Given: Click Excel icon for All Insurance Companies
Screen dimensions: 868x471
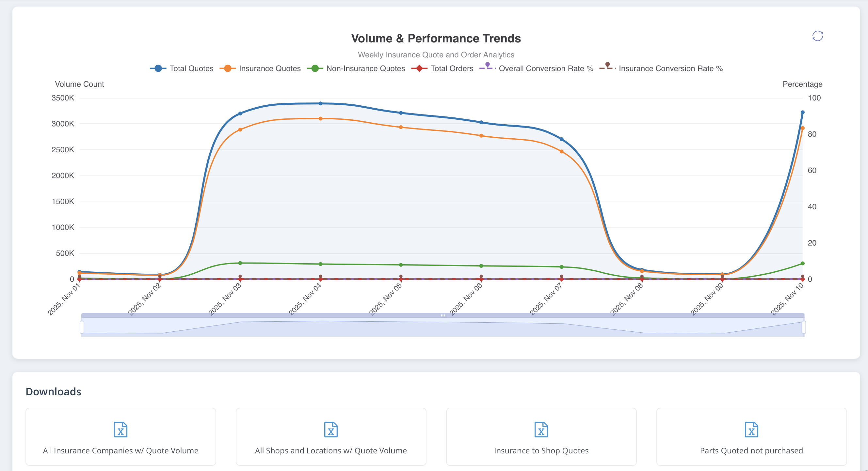Looking at the screenshot, I should point(120,429).
